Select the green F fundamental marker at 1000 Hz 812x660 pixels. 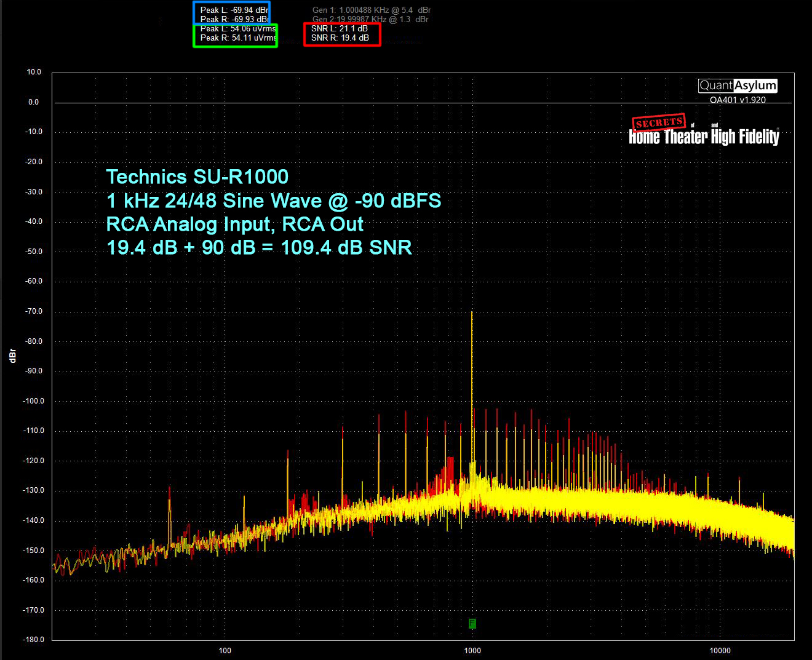(x=472, y=624)
